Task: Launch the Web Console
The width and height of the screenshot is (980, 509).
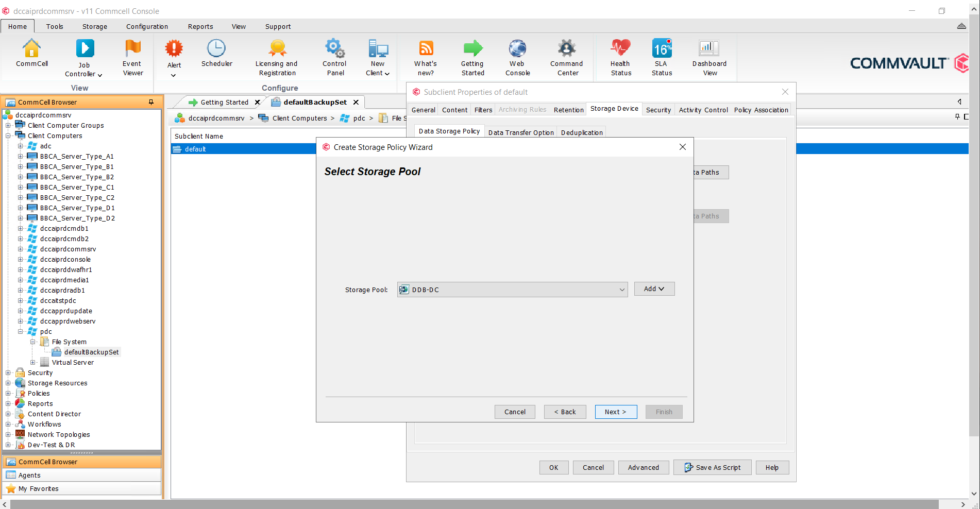Action: (x=517, y=58)
